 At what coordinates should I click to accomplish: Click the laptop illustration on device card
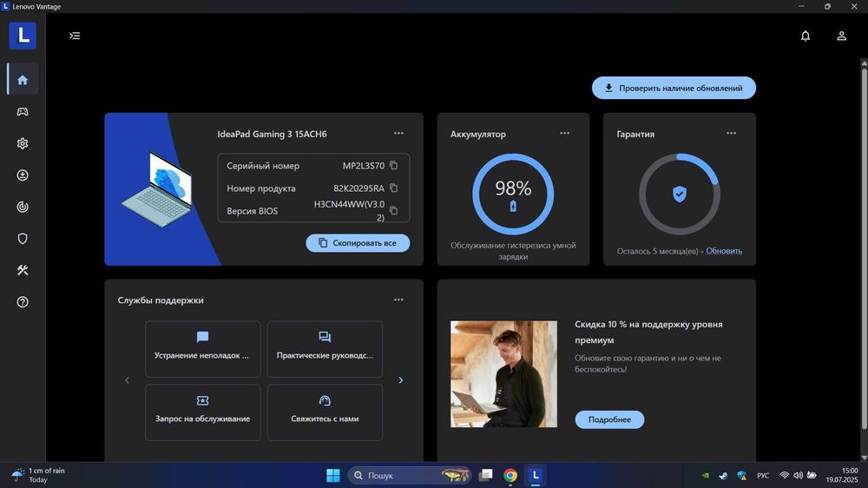[x=157, y=189]
